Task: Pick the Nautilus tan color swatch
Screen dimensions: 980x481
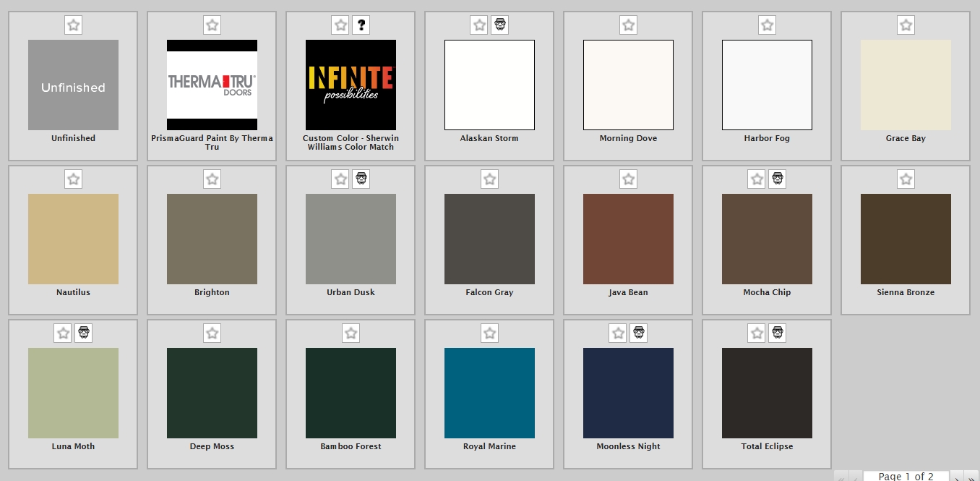Action: [x=73, y=239]
